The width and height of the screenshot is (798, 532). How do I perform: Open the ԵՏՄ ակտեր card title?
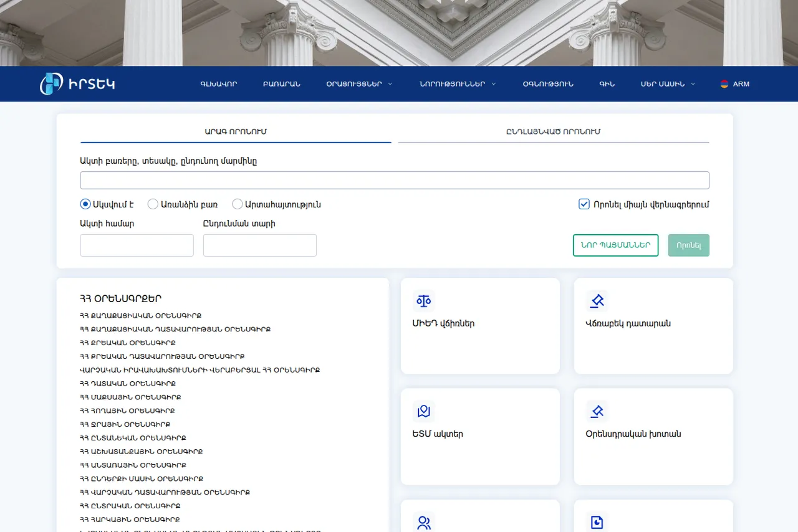tap(438, 434)
